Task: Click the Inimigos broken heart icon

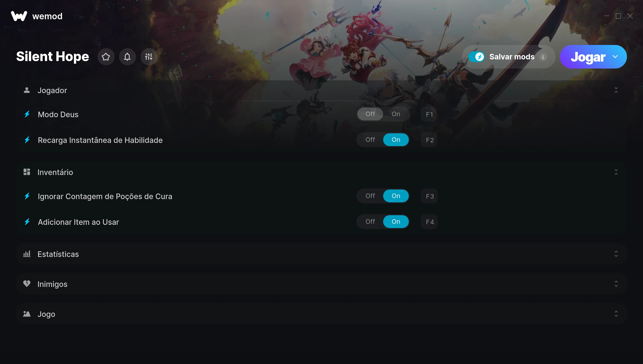Action: tap(27, 284)
